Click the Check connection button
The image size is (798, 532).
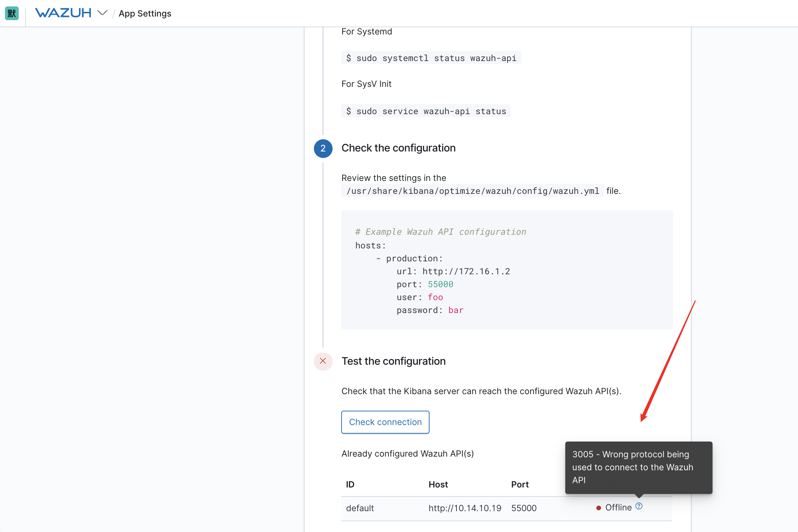(x=385, y=422)
